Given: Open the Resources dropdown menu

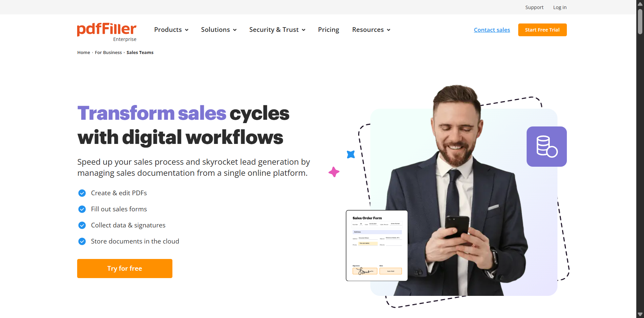Looking at the screenshot, I should [x=371, y=30].
